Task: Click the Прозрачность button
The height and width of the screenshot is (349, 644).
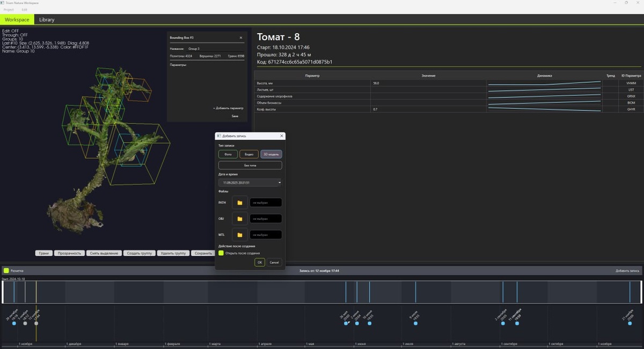Action: point(69,253)
